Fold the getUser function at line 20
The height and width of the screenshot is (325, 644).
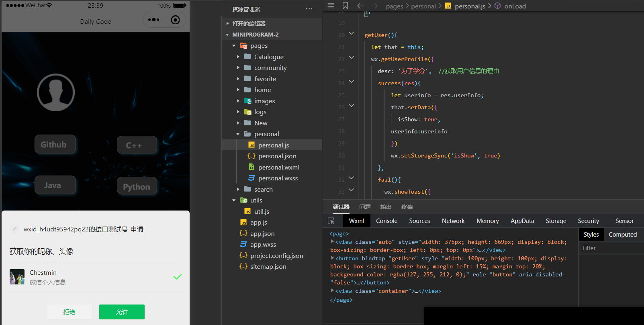click(351, 33)
